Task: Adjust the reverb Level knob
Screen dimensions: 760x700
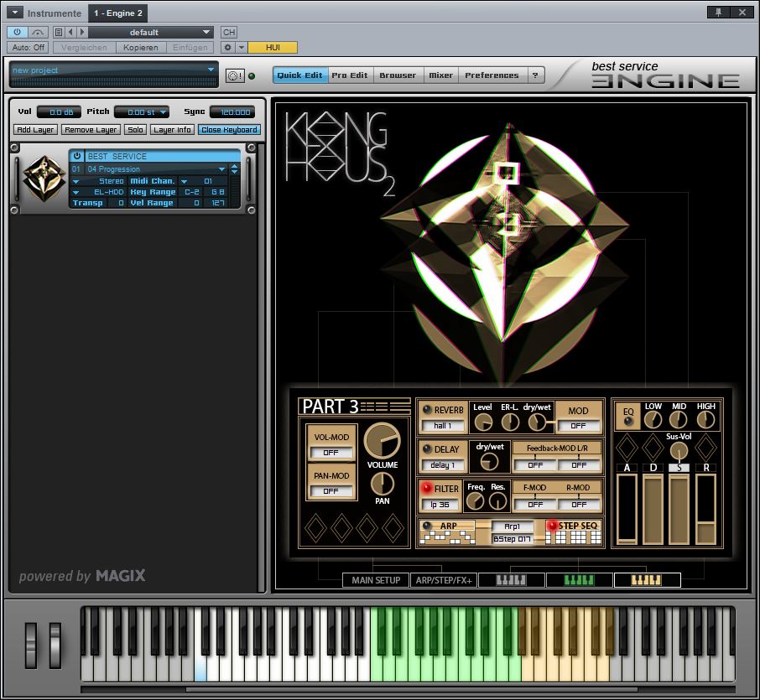Action: (x=483, y=423)
